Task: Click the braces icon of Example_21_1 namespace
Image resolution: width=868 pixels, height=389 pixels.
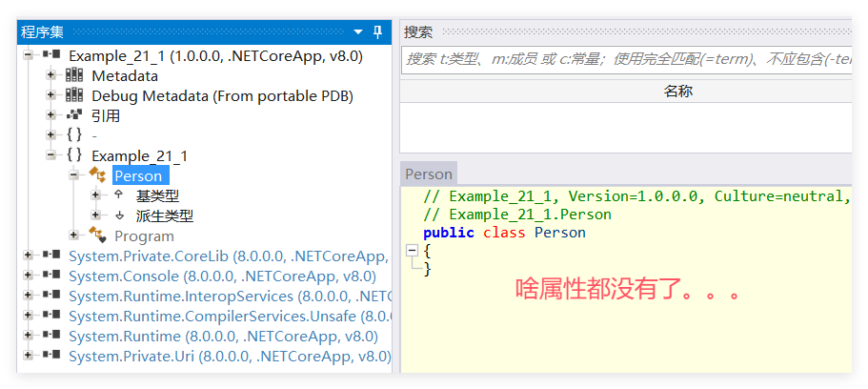Action: pos(74,155)
